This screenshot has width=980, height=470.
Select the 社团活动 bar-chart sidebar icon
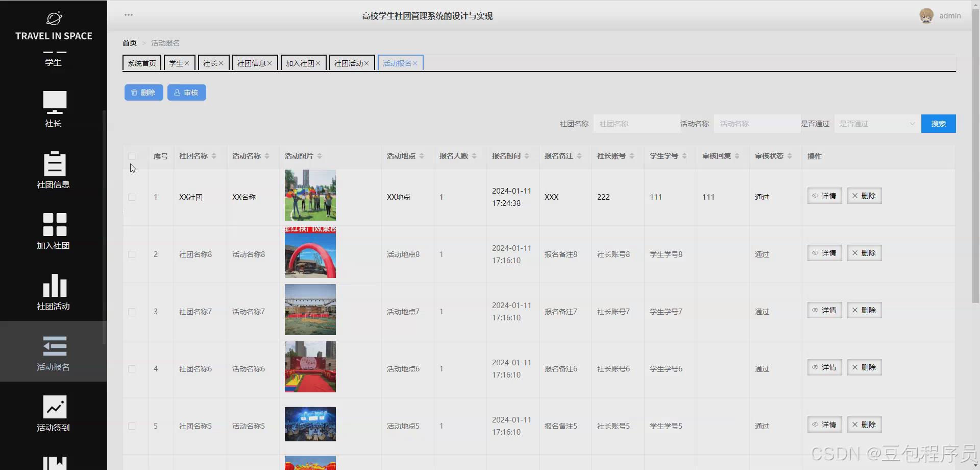pos(53,292)
